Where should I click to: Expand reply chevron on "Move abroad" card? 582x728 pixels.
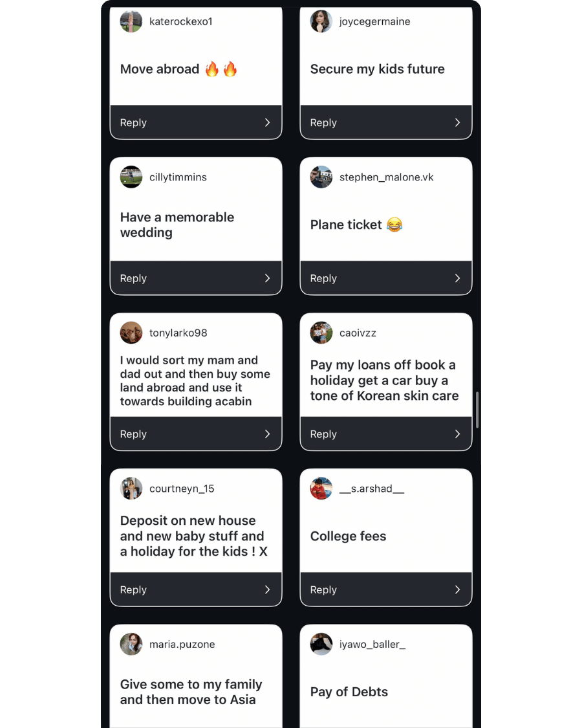click(267, 123)
